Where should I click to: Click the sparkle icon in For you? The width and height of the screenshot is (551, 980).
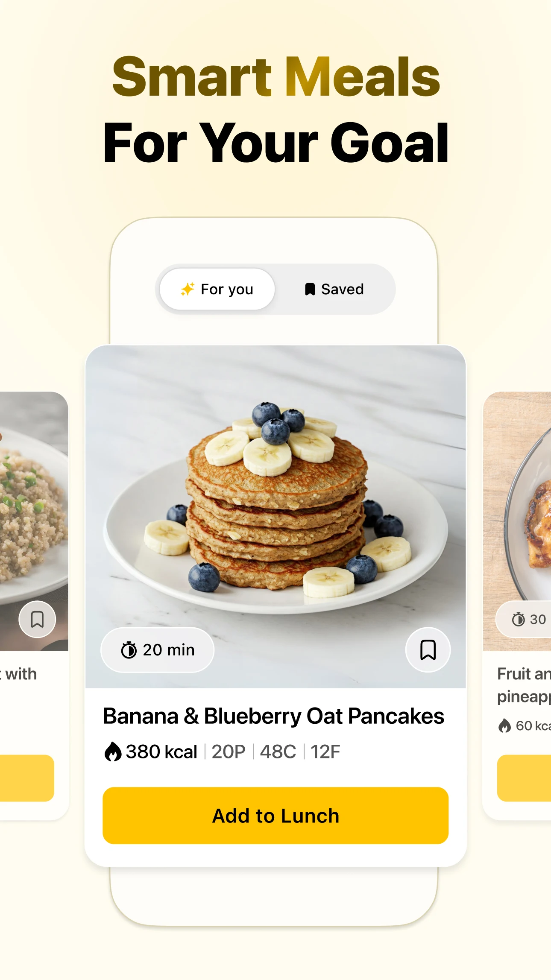point(188,289)
